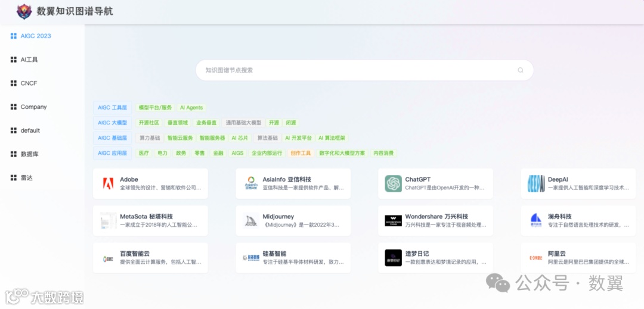The height and width of the screenshot is (309, 644).
Task: Click the grid icon beside CNCF
Action: pos(14,83)
